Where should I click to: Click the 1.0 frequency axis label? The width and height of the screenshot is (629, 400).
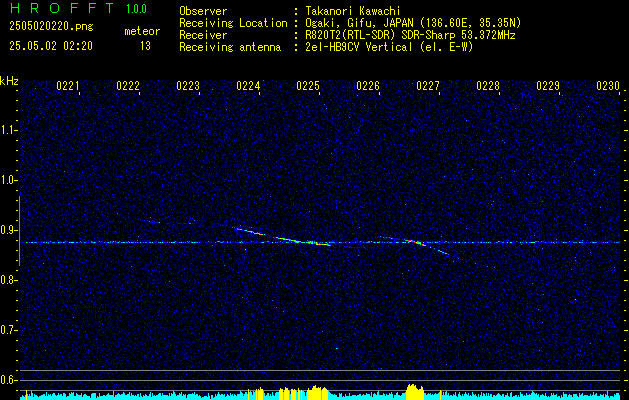(8, 181)
